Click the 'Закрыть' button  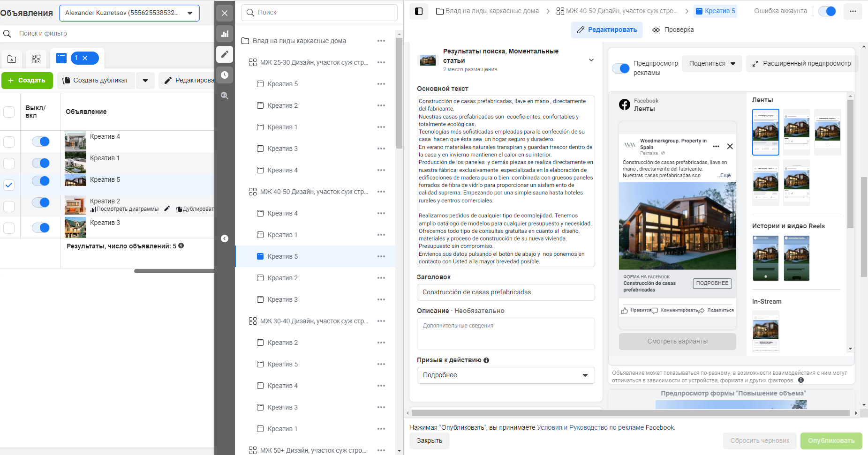tap(430, 441)
